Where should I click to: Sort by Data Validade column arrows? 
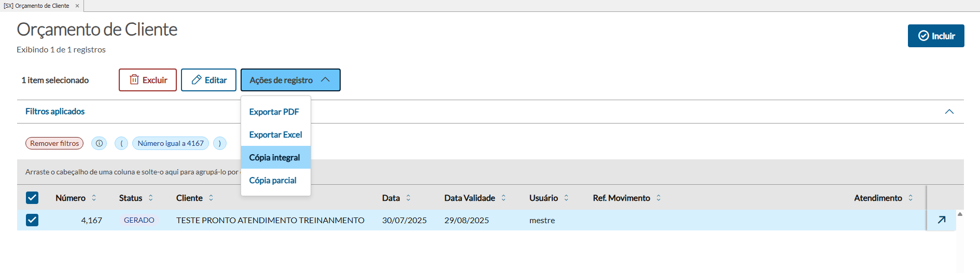(x=503, y=198)
